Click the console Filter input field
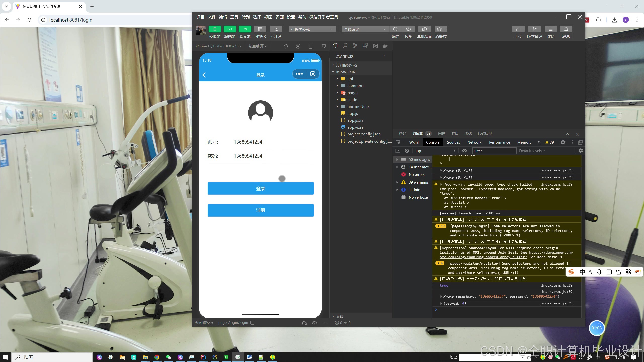 point(494,151)
